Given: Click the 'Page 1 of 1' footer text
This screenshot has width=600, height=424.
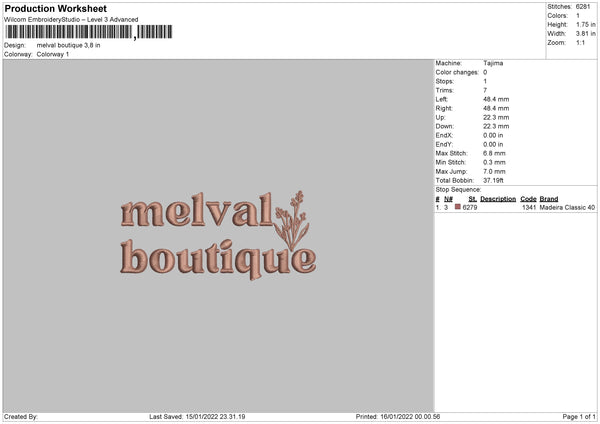Looking at the screenshot, I should click(579, 417).
